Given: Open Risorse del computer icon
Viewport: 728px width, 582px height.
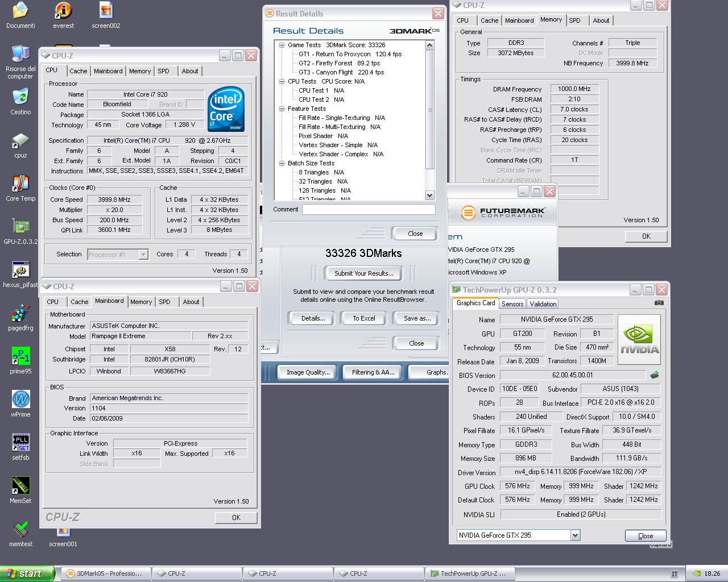Looking at the screenshot, I should tap(20, 62).
